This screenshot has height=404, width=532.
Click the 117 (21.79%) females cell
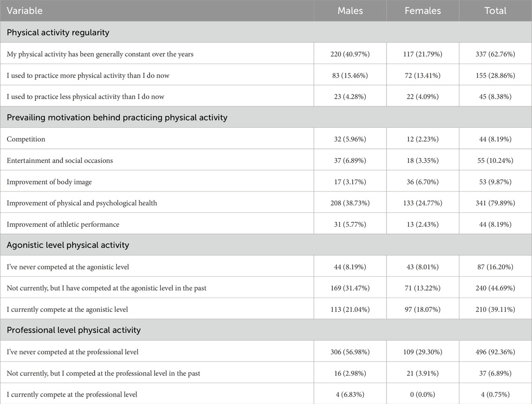coord(423,54)
